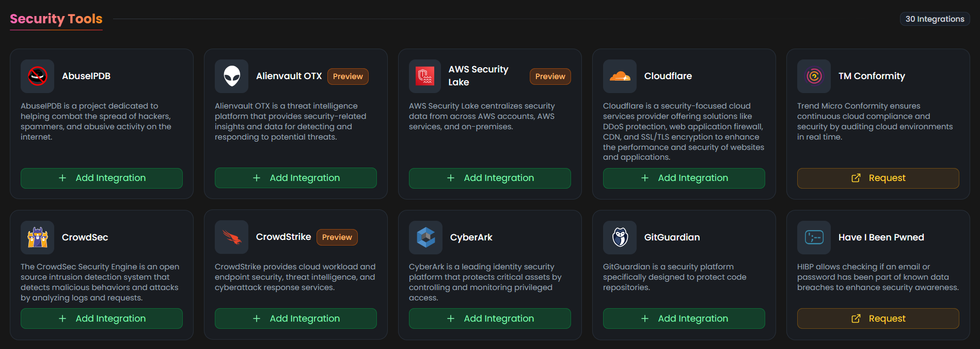The width and height of the screenshot is (980, 349).
Task: Request the TM Conformity integration
Action: point(878,178)
